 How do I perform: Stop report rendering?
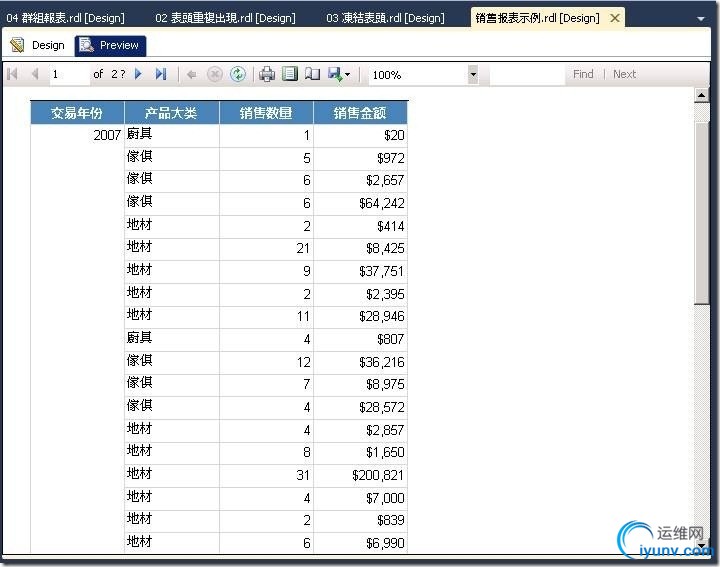coord(214,74)
